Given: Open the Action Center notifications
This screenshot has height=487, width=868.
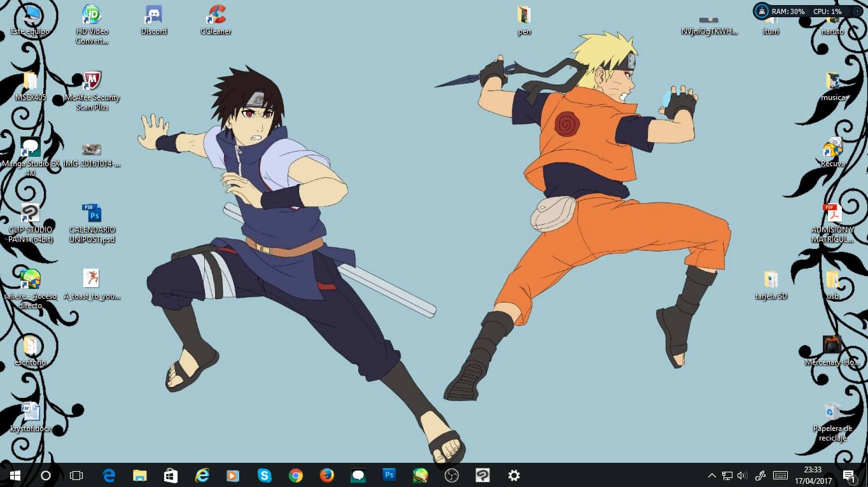Looking at the screenshot, I should click(x=849, y=476).
